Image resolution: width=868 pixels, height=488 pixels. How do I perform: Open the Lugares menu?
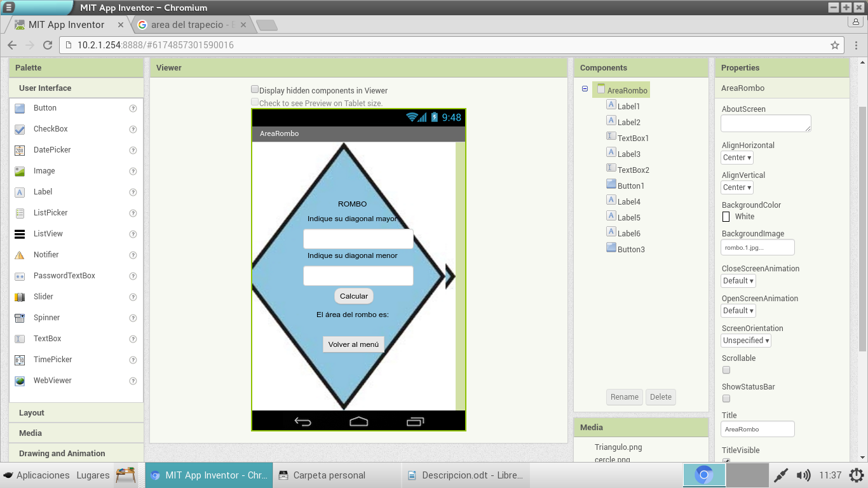pos(93,475)
